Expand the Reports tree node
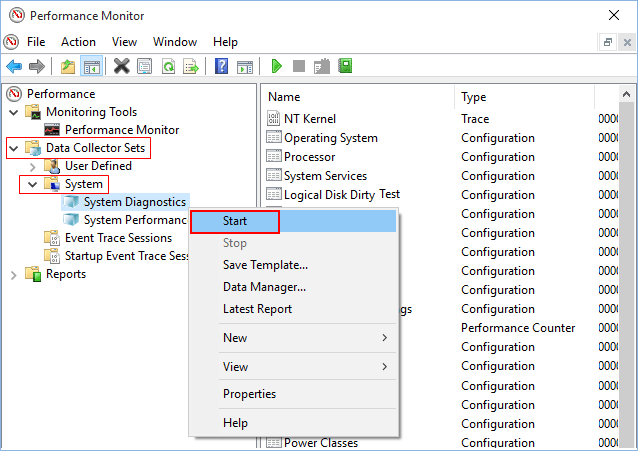 click(x=13, y=274)
